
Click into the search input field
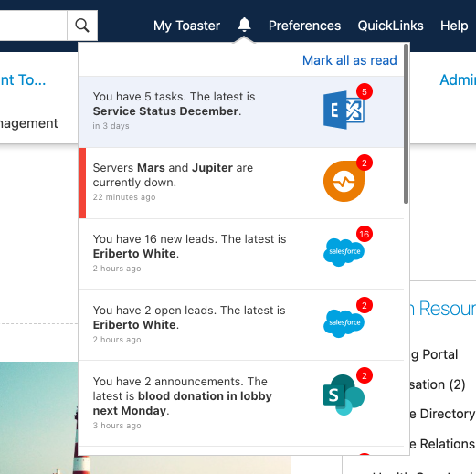pos(33,26)
